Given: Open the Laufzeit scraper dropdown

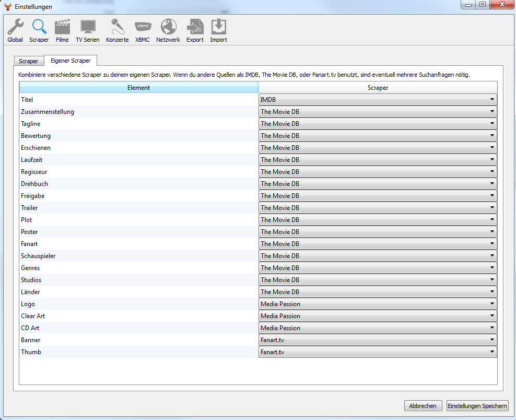Looking at the screenshot, I should pos(378,160).
